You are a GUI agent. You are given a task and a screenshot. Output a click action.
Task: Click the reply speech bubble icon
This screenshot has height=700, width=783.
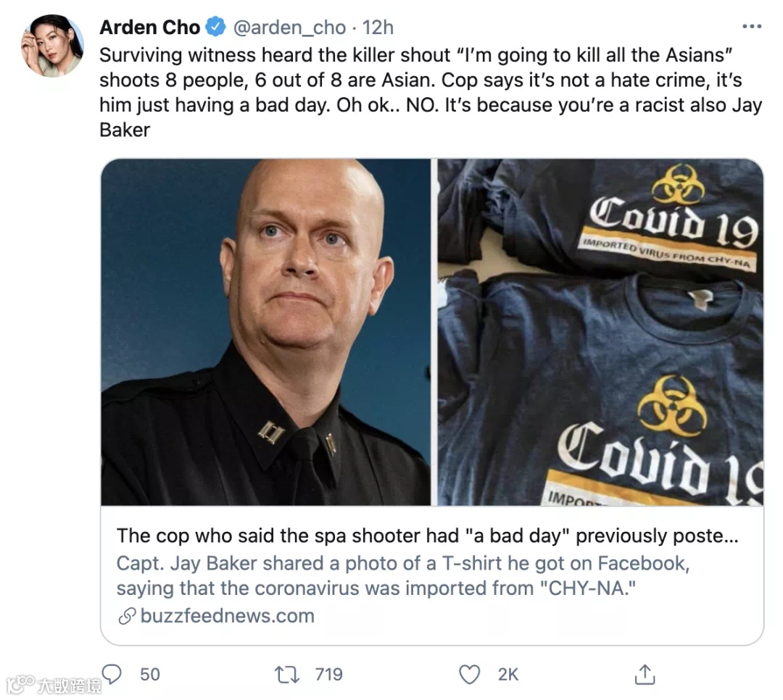[112, 674]
